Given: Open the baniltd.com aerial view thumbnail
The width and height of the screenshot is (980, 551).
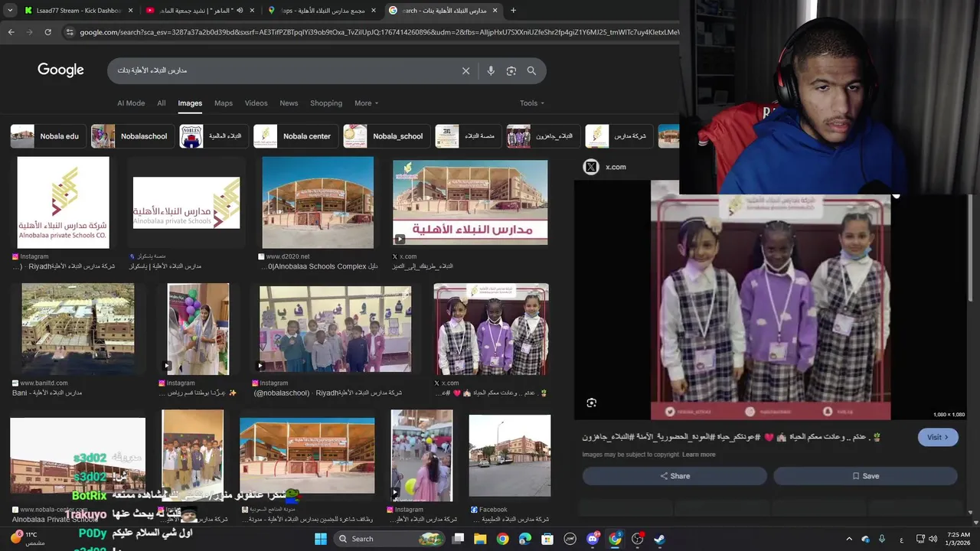Looking at the screenshot, I should pyautogui.click(x=77, y=329).
